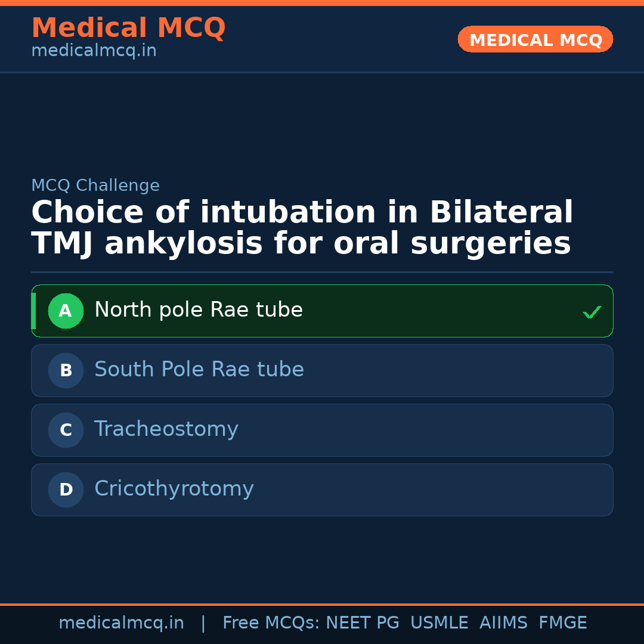Click the B letter circle
644x644 pixels.
tap(66, 370)
